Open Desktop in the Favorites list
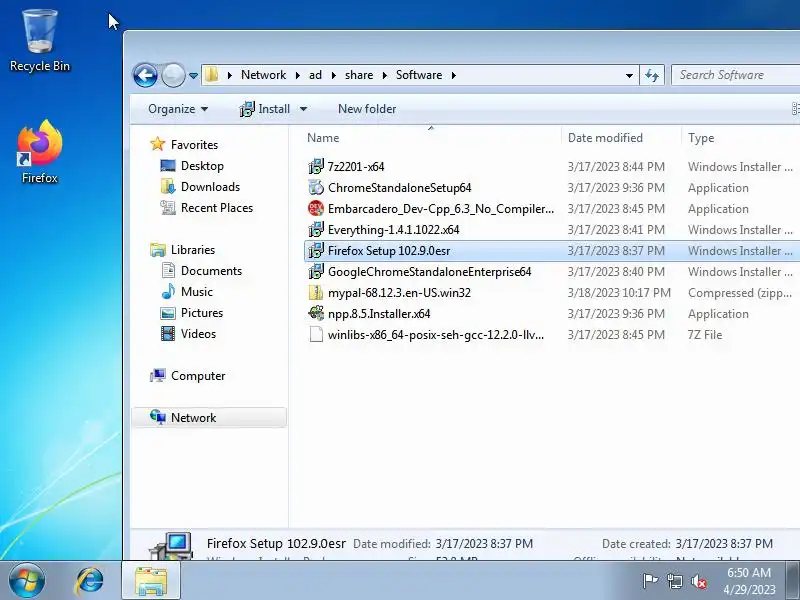The width and height of the screenshot is (800, 600). [202, 166]
